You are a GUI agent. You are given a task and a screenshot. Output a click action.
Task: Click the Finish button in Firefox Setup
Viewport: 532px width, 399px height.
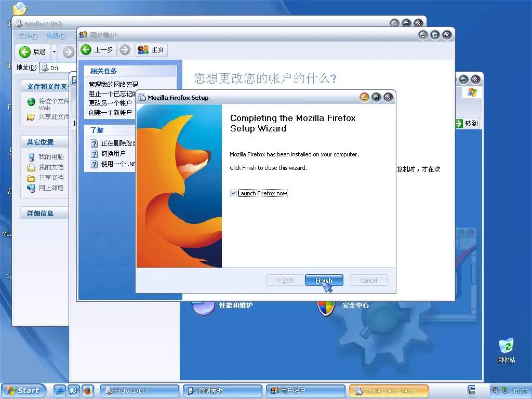[324, 280]
